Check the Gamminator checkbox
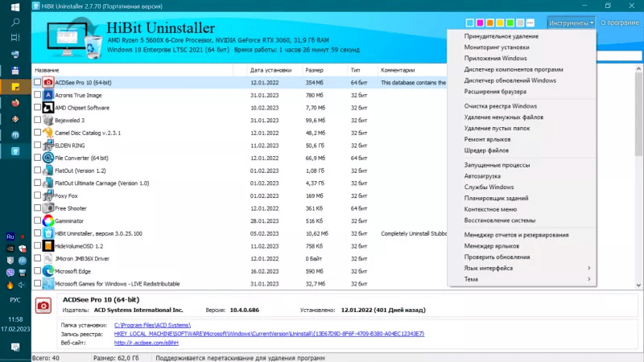The width and height of the screenshot is (644, 362). [37, 220]
